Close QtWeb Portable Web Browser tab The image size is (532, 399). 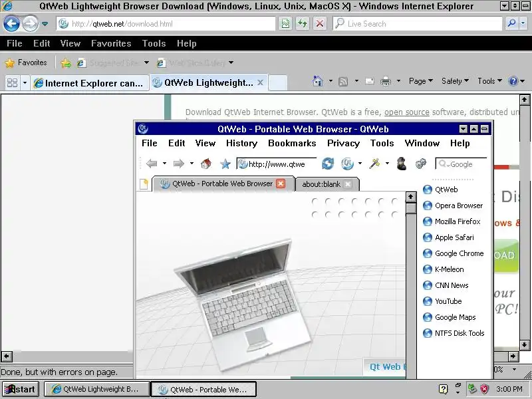pyautogui.click(x=281, y=184)
